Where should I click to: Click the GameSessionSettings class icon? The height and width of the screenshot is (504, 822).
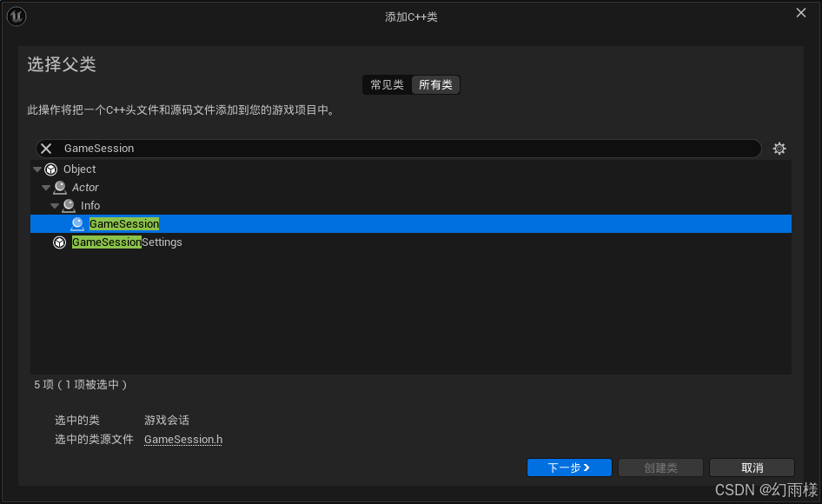pos(60,242)
